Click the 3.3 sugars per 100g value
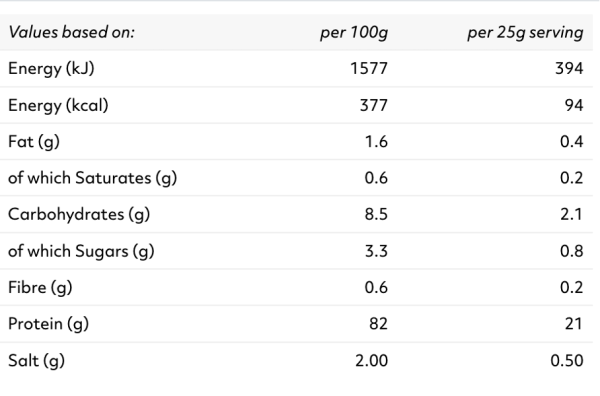Screen dimensions: 600x396 [376, 251]
